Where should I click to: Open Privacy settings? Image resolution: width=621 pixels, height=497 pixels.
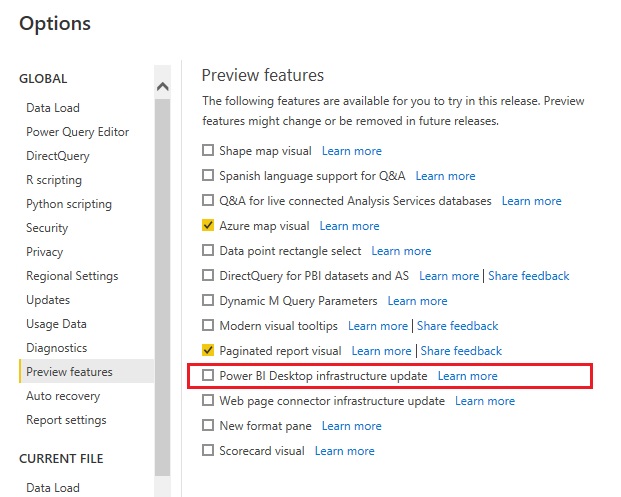[45, 252]
